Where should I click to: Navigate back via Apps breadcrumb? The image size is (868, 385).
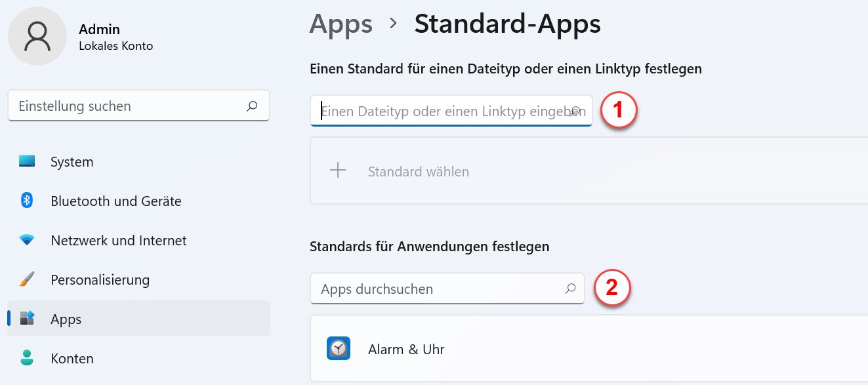click(341, 24)
